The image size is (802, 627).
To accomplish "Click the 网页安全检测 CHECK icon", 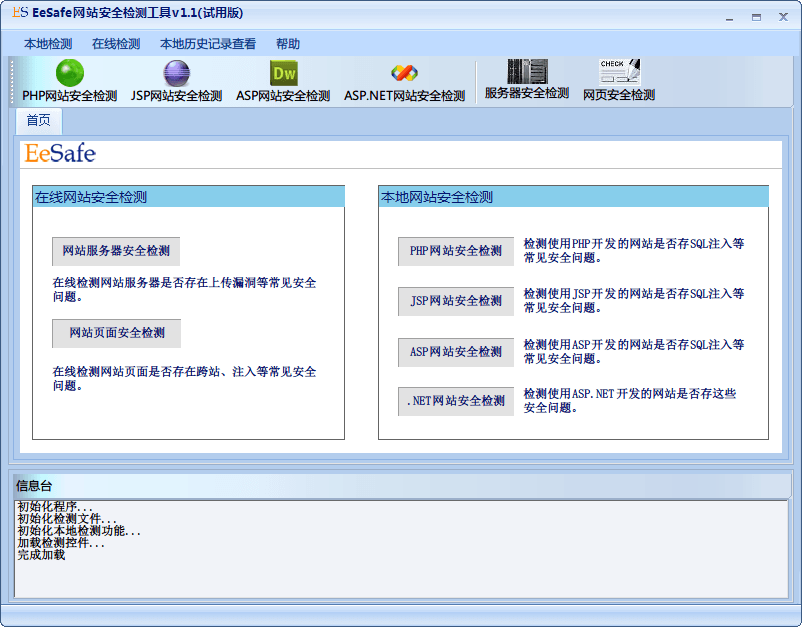I will click(619, 72).
